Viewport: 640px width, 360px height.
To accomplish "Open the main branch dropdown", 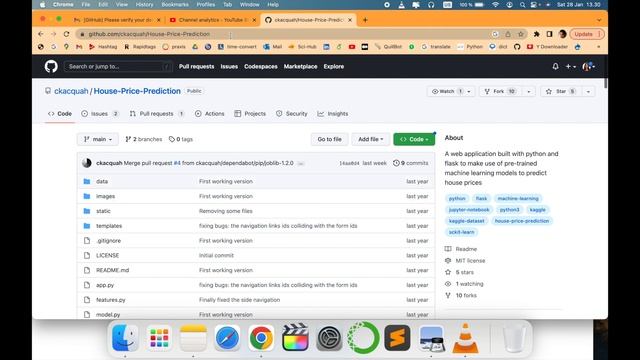I will [98, 139].
